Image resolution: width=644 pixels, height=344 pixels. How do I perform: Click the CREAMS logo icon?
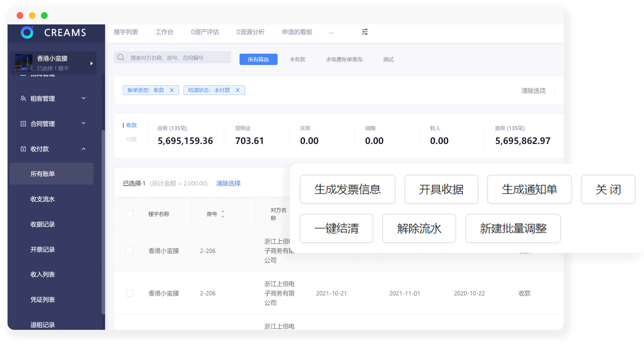click(x=27, y=32)
